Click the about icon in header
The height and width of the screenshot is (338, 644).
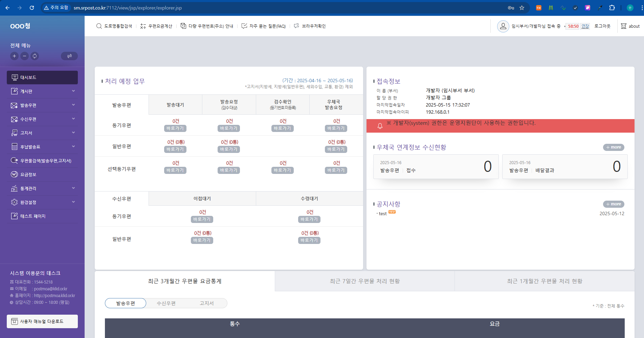coord(624,26)
